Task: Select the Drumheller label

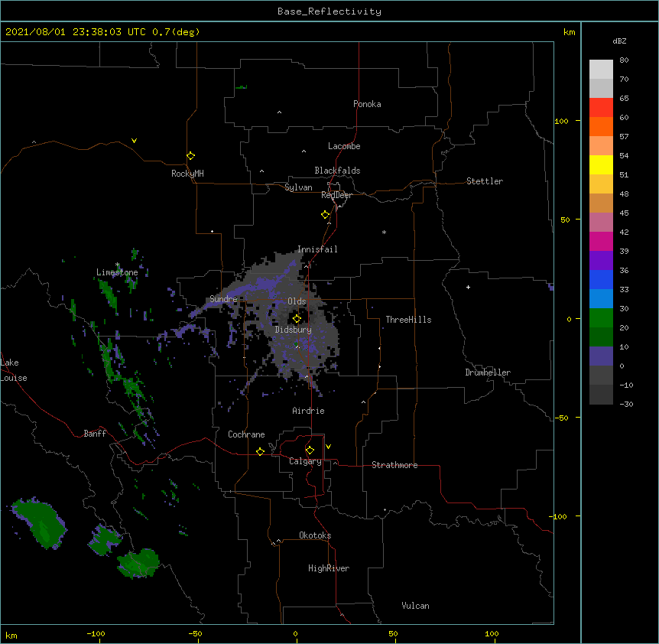Action: (488, 372)
